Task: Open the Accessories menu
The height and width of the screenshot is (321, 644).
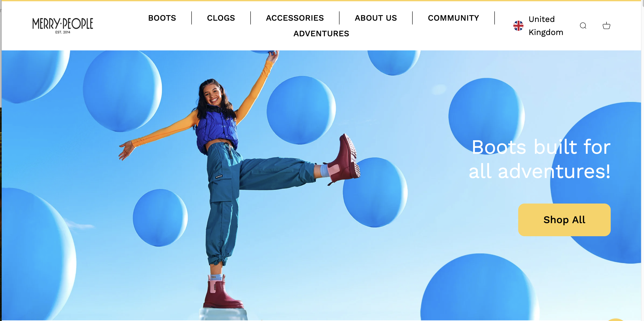Action: (295, 18)
